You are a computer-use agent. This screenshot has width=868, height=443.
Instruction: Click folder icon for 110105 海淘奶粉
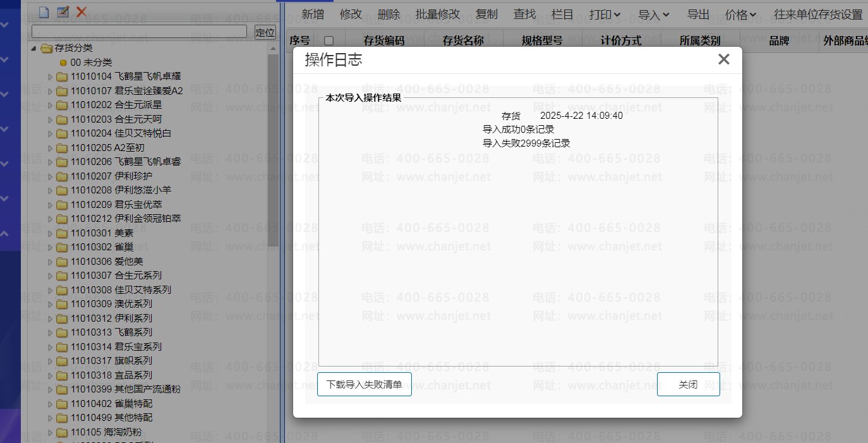click(61, 433)
